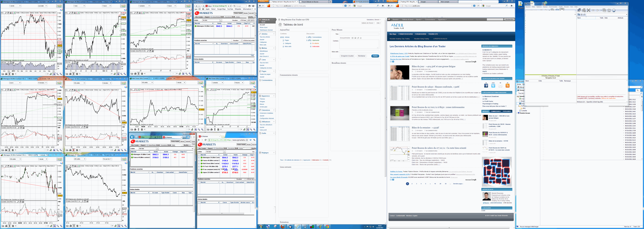Viewport: 644px width, 229px height.
Task: Open article 'Bilan de la semaine : +4315€'
Action: tap(425, 128)
